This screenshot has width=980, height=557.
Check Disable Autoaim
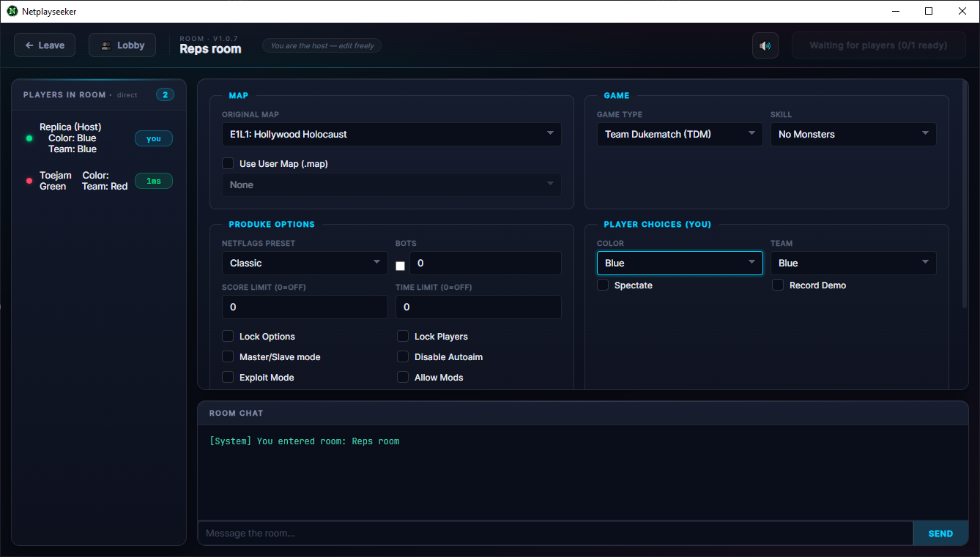403,357
